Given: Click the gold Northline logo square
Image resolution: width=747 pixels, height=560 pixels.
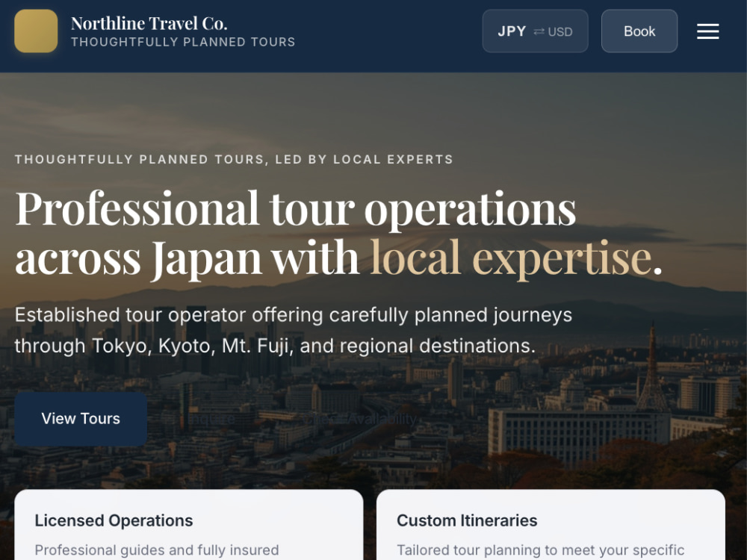Looking at the screenshot, I should point(36,31).
